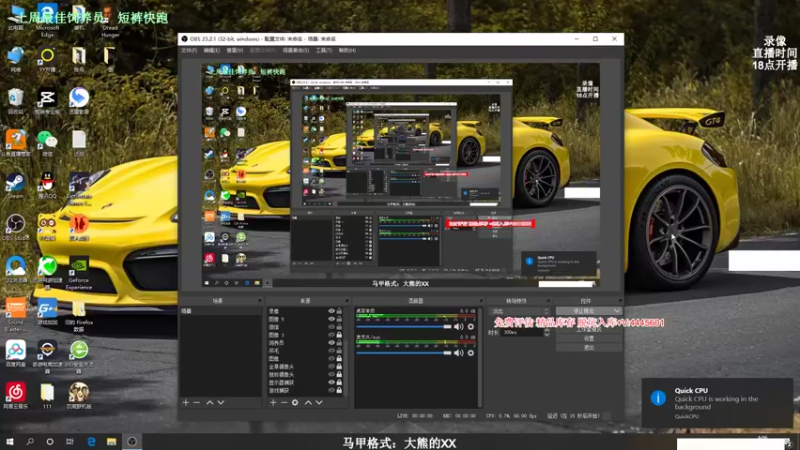Open the scene transition type dropdown
The width and height of the screenshot is (800, 450).
[519, 311]
